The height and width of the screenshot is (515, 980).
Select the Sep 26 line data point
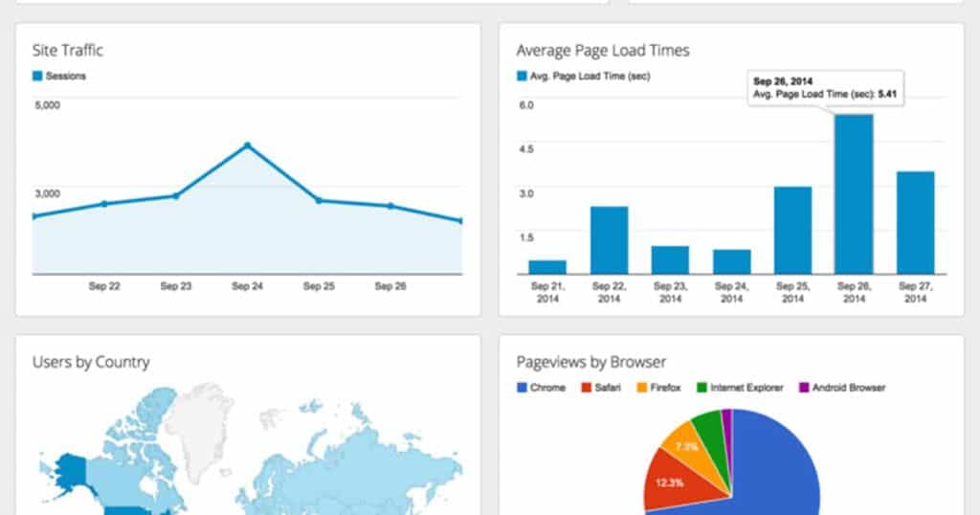point(390,206)
